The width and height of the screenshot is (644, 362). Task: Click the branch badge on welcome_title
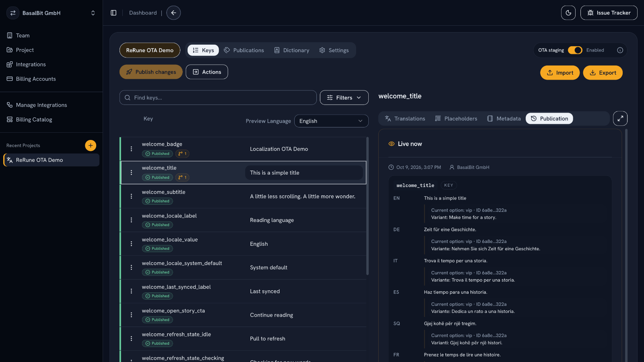pyautogui.click(x=182, y=177)
